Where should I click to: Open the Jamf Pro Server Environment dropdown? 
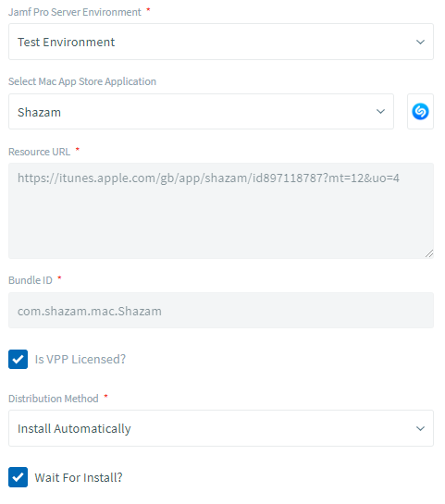tap(221, 42)
